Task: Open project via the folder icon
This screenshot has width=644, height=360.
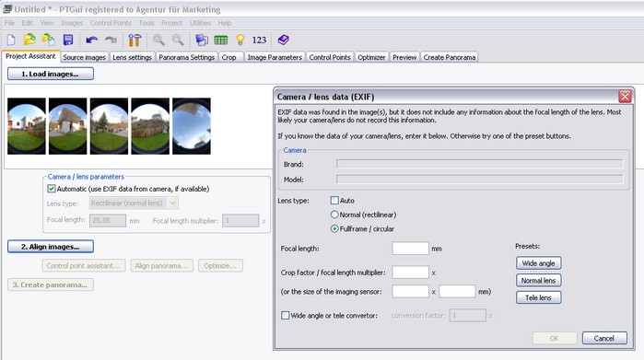Action: (x=29, y=40)
